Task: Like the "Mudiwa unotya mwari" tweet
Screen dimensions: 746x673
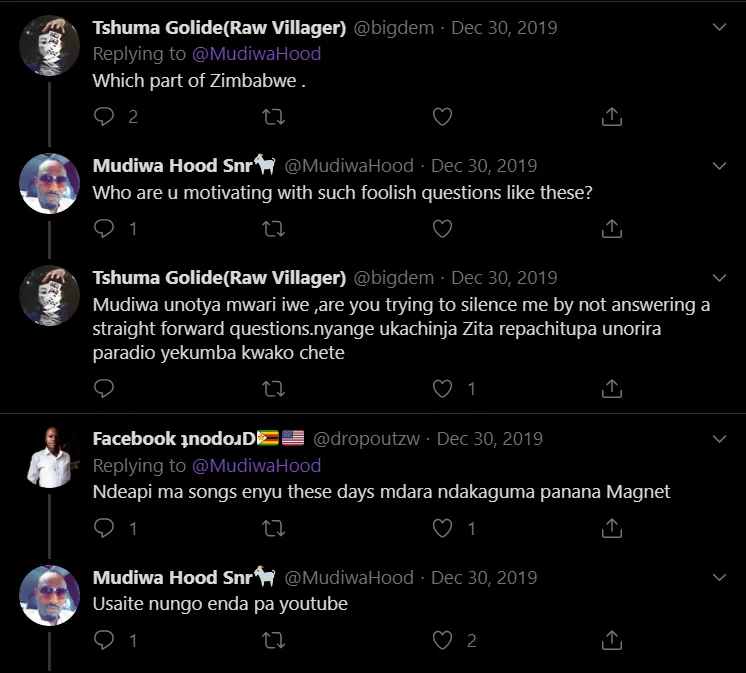Action: pos(442,389)
